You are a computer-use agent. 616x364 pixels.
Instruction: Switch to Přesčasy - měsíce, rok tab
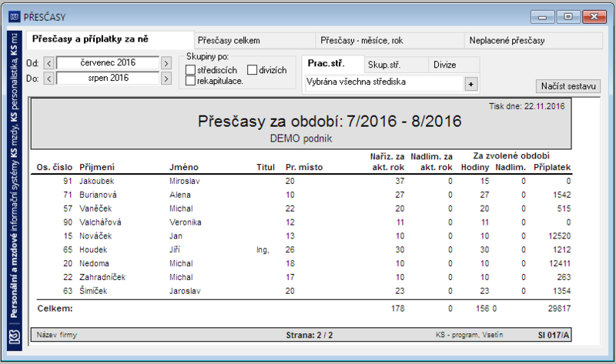coord(390,41)
